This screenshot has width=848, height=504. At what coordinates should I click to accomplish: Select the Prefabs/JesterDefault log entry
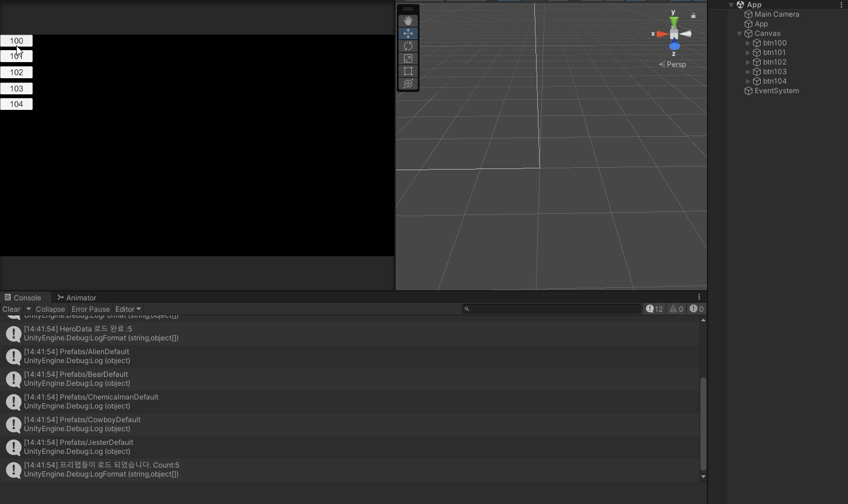point(350,447)
